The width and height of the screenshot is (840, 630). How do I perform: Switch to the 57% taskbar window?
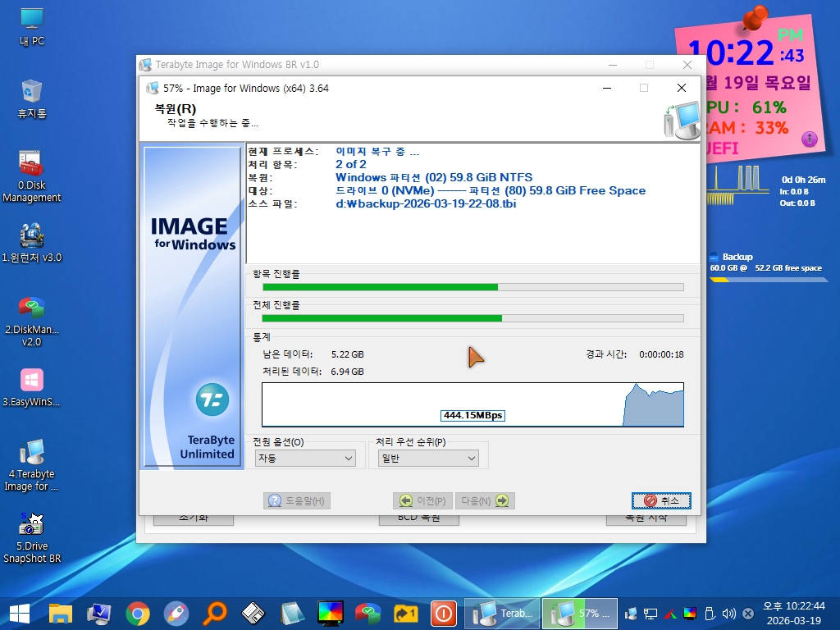(580, 614)
